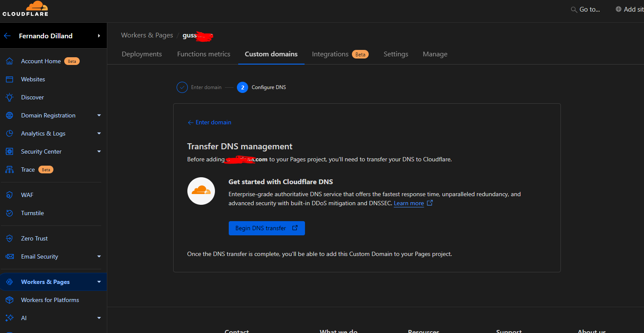Viewport: 644px width, 333px height.
Task: Expand the Fernando Dilland account switcher arrow
Action: click(99, 36)
